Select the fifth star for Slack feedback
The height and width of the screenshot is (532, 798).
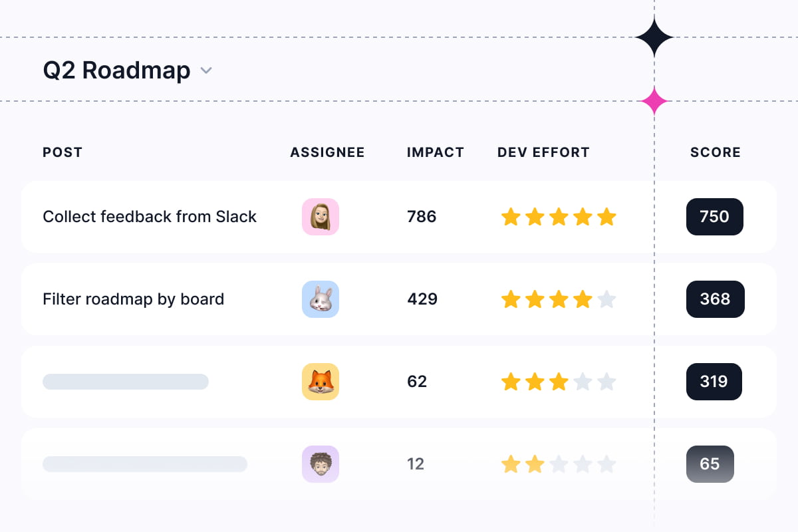606,217
